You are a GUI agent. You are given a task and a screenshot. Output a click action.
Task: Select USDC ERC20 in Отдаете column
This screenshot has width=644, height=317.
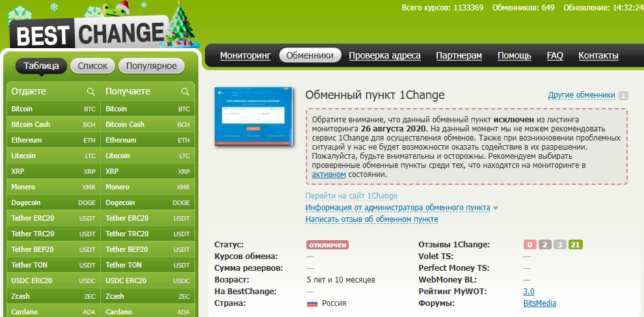[x=53, y=281]
